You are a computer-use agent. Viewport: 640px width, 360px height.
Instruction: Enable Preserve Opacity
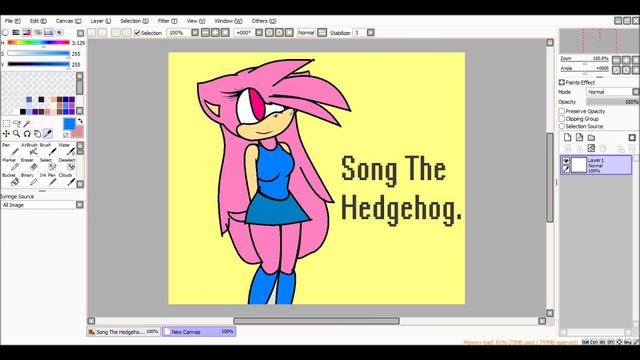562,111
